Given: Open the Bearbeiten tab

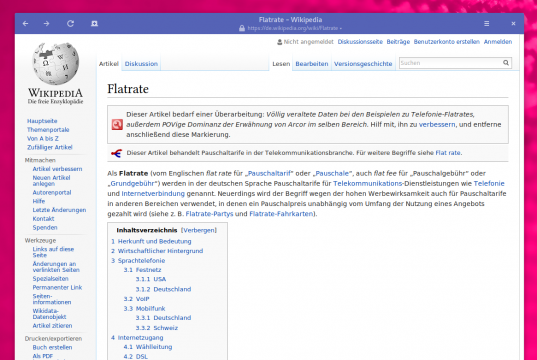Looking at the screenshot, I should tap(312, 64).
